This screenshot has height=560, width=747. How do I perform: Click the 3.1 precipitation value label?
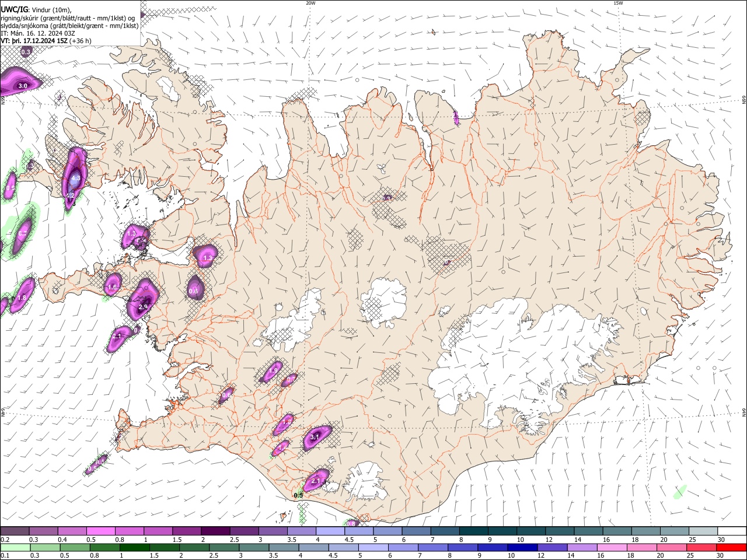315,437
